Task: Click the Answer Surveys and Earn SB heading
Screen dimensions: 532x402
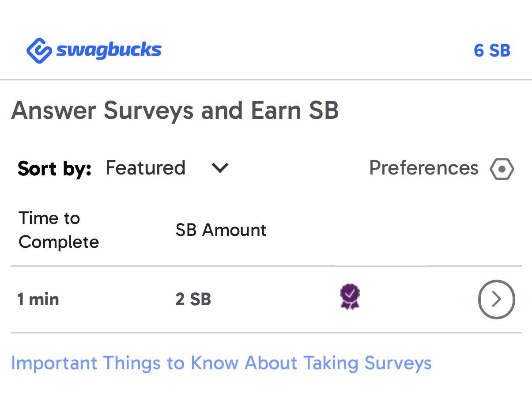Action: pyautogui.click(x=175, y=110)
